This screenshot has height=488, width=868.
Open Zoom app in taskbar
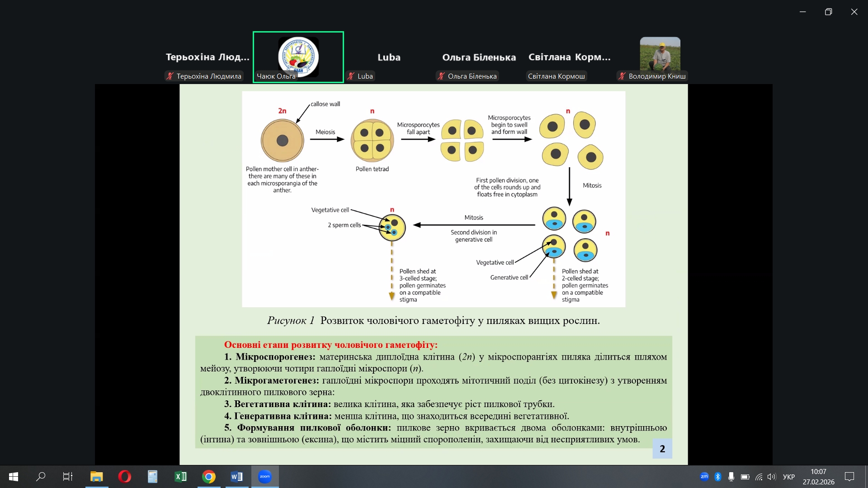click(x=265, y=477)
